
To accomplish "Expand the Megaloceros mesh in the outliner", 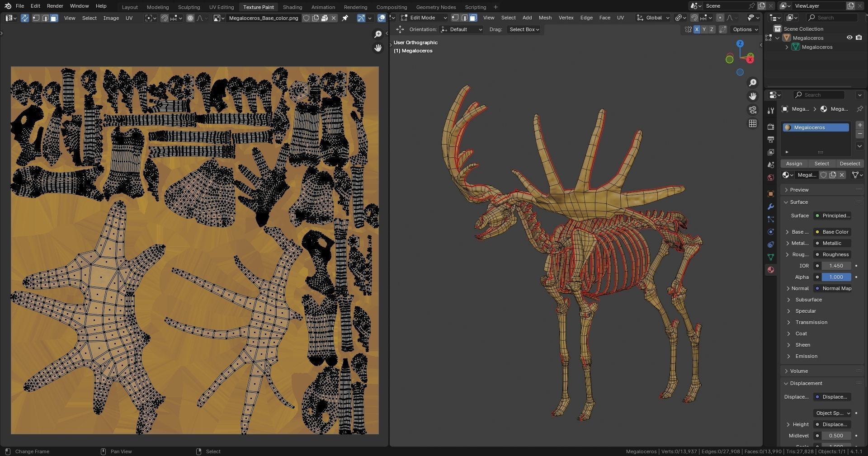I will click(x=787, y=47).
